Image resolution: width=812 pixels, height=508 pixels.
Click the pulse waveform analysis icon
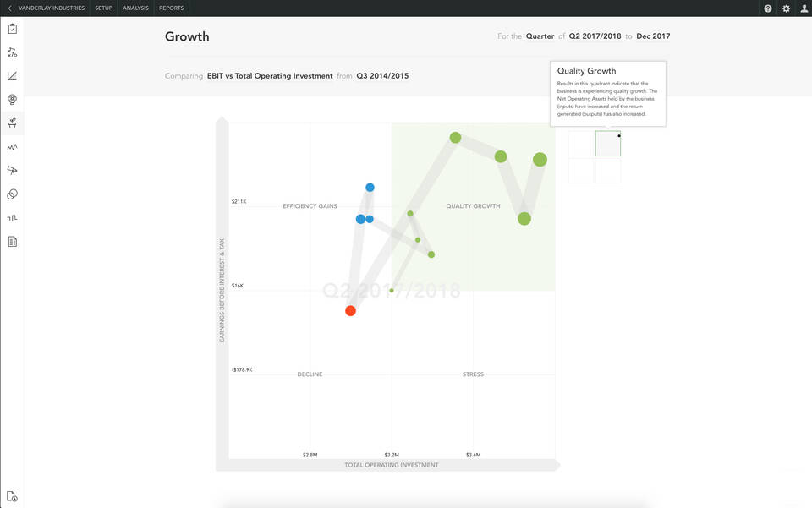[12, 146]
